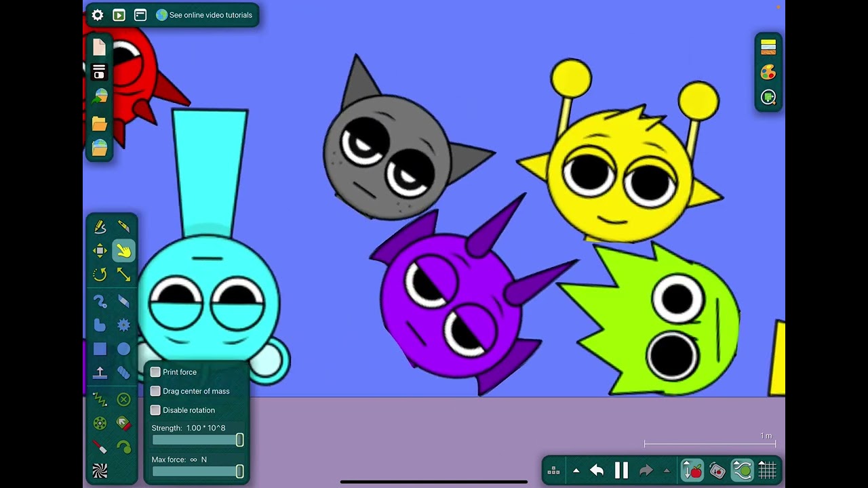Enable Print force checkbox
Screen dimensions: 868x488
pyautogui.click(x=155, y=372)
